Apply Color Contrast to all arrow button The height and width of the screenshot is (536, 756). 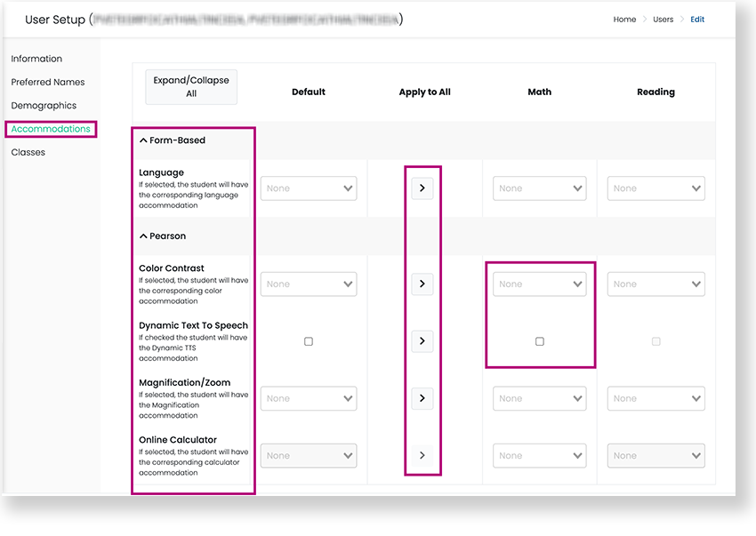(422, 284)
